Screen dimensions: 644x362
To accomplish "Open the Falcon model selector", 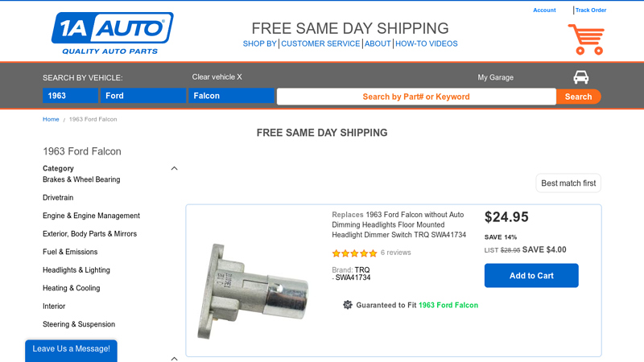I will click(232, 96).
